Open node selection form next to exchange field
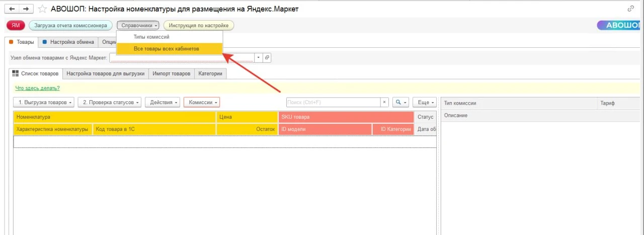 point(267,57)
